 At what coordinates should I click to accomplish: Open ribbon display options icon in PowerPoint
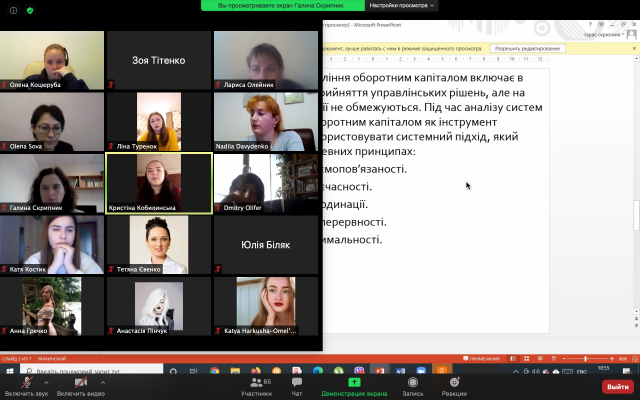(601, 24)
